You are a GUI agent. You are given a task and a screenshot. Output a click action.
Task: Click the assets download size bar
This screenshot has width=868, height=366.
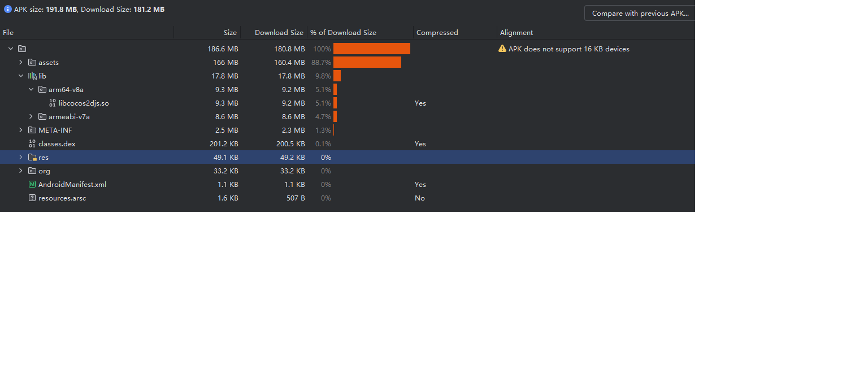click(x=367, y=63)
